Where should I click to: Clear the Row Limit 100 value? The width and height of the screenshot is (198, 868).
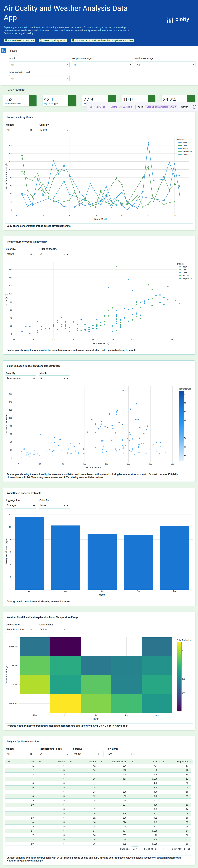tap(132, 754)
